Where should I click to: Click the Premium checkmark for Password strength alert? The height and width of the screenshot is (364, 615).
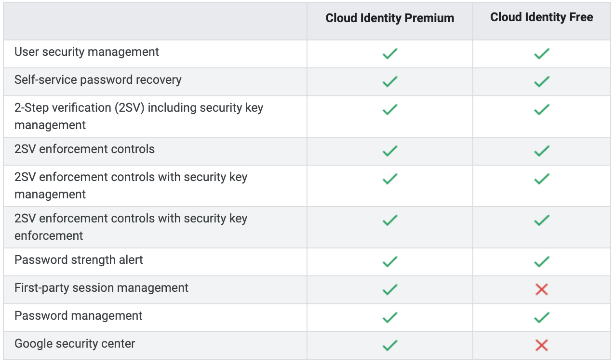click(389, 261)
